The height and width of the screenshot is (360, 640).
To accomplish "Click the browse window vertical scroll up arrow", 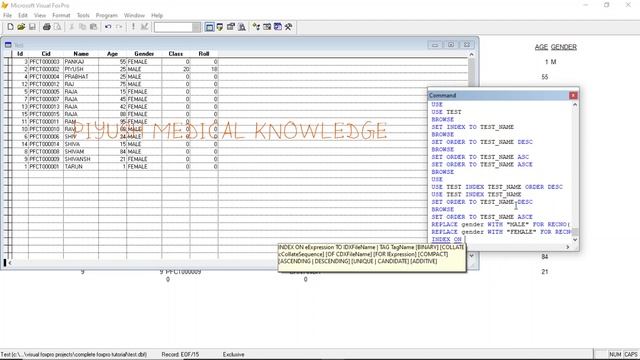I will coord(471,54).
